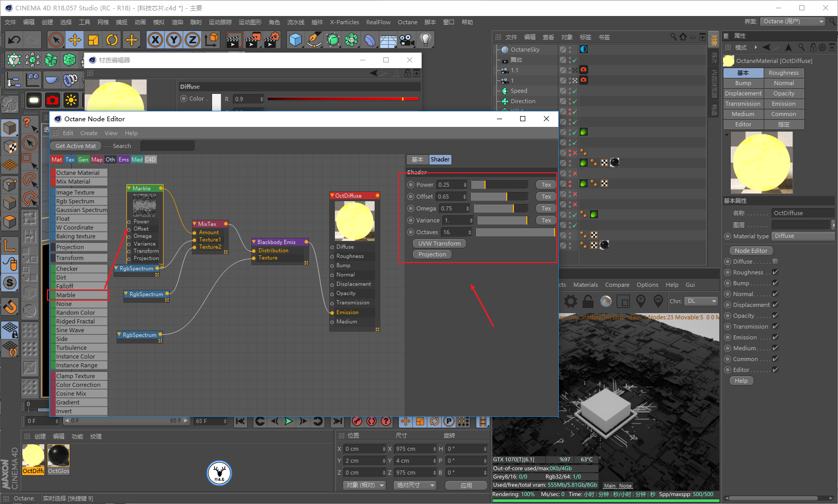
Task: Click the Tex button beside Power
Action: coord(546,185)
